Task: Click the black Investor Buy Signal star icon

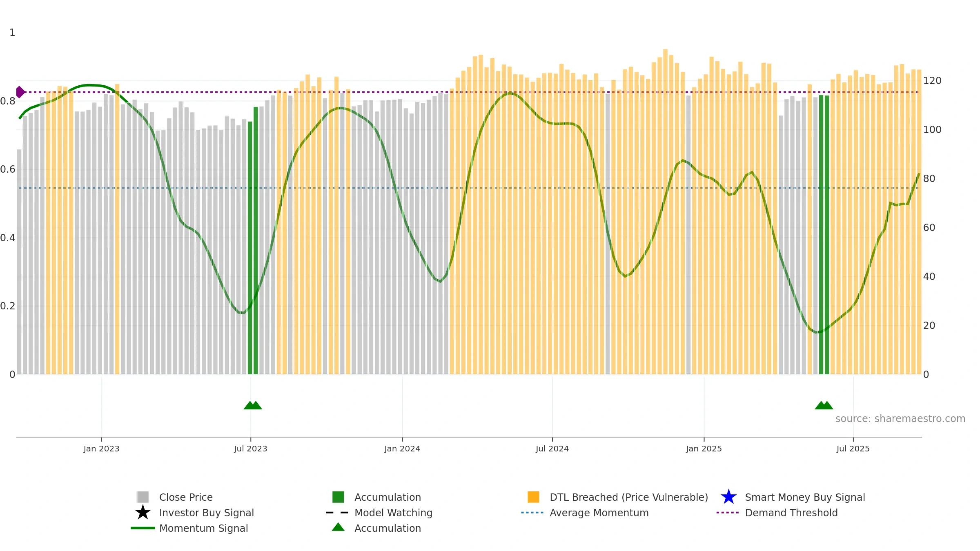Action: tap(143, 512)
